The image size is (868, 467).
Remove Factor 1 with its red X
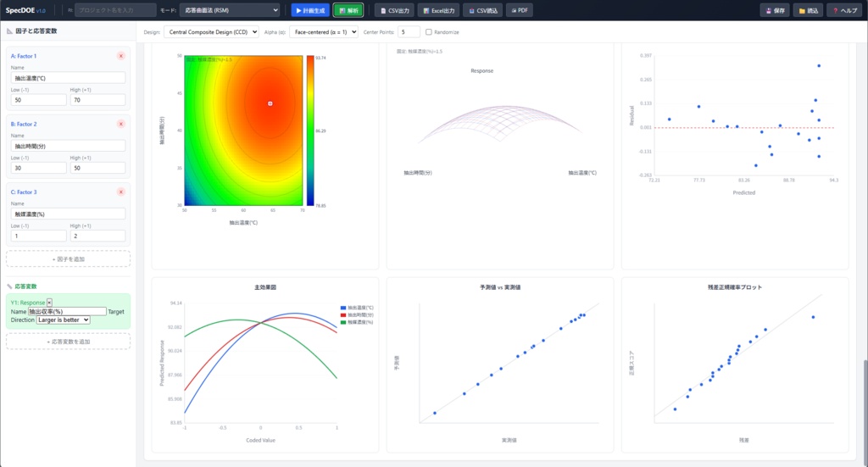tap(120, 56)
